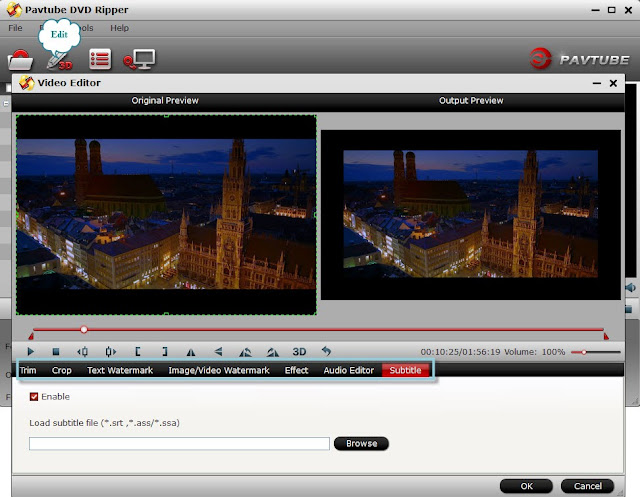The height and width of the screenshot is (497, 640).
Task: Click the reset undo arrow icon
Action: (326, 351)
